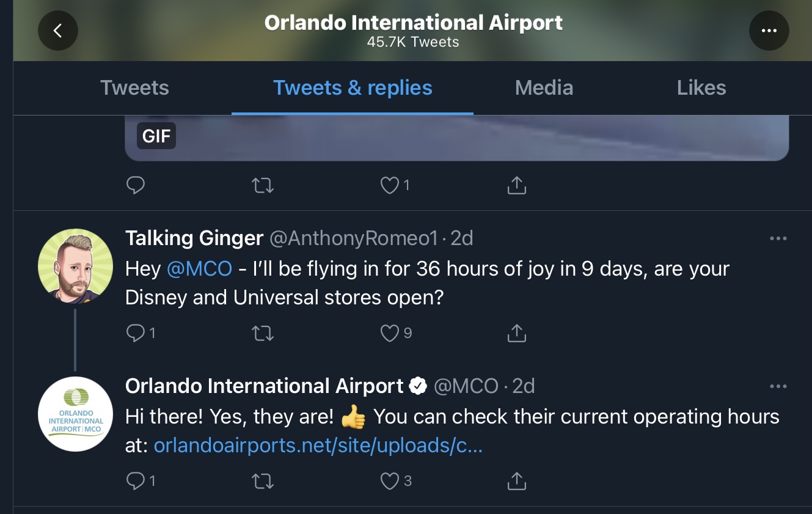This screenshot has height=514, width=812.
Task: Click the @MCO mention in Talking Ginger's tweet
Action: 199,269
